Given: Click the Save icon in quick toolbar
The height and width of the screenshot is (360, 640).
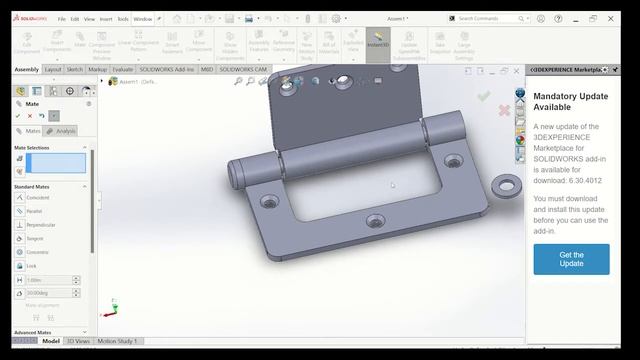Looking at the screenshot, I should [229, 19].
